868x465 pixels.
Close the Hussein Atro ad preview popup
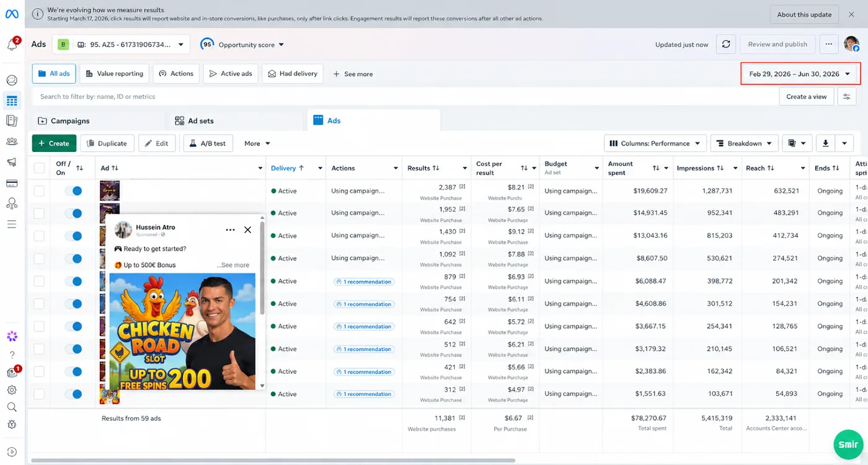click(x=247, y=229)
